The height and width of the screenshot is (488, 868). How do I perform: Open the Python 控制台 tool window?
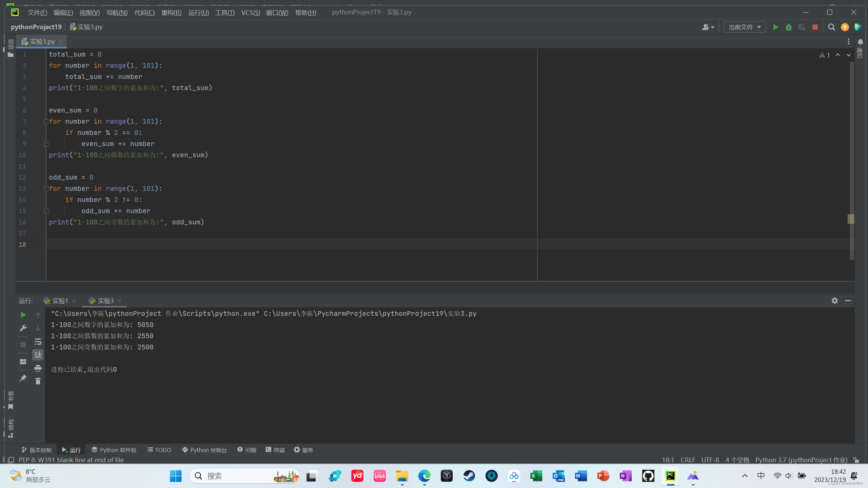coord(205,450)
